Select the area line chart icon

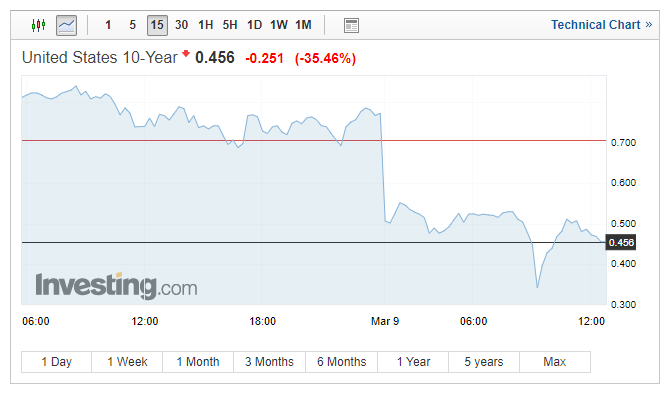[66, 25]
